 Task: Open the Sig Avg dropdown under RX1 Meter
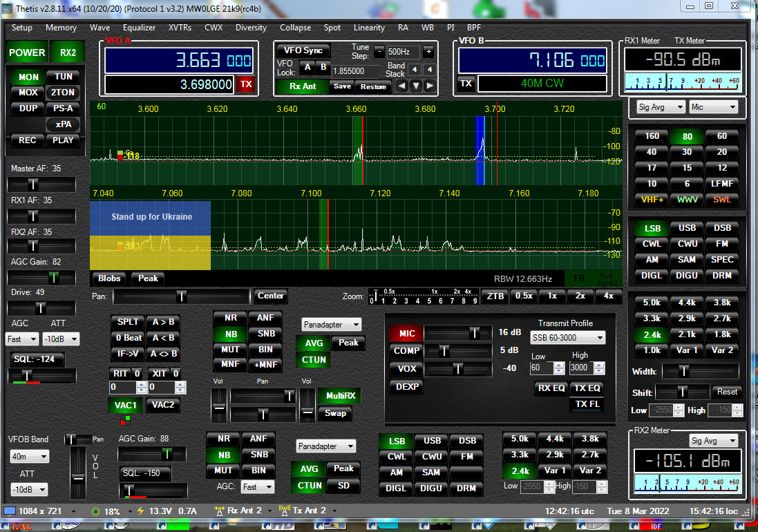tap(661, 107)
